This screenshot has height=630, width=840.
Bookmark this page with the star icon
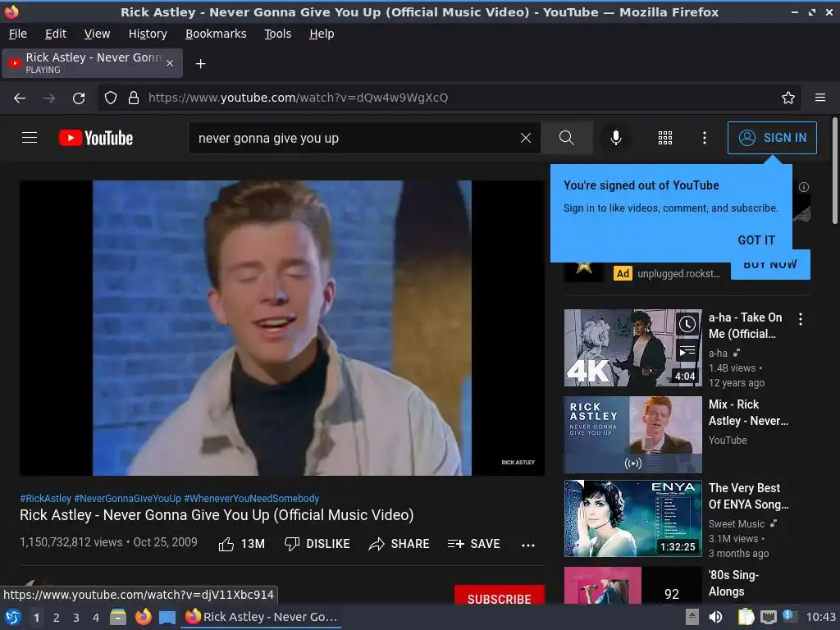(788, 98)
